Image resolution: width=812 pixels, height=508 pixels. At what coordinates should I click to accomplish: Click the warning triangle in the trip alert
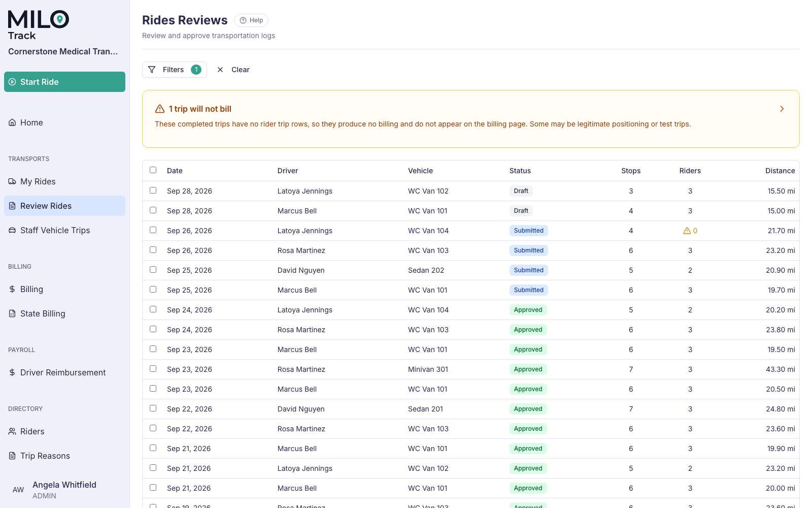160,109
